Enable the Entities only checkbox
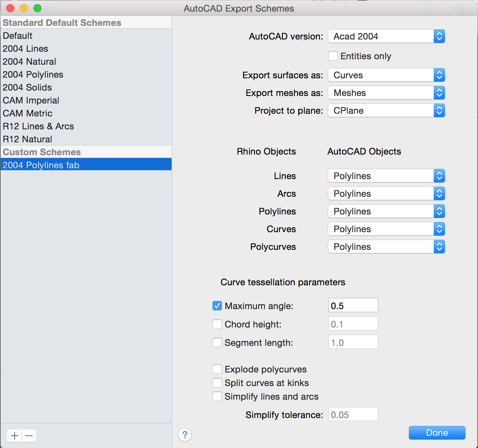478x448 pixels. 333,56
